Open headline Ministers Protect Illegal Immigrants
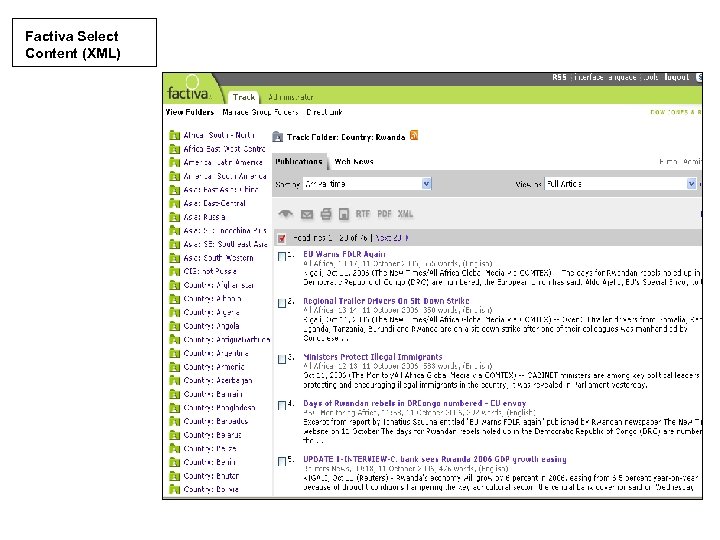This screenshot has width=720, height=540. click(372, 357)
